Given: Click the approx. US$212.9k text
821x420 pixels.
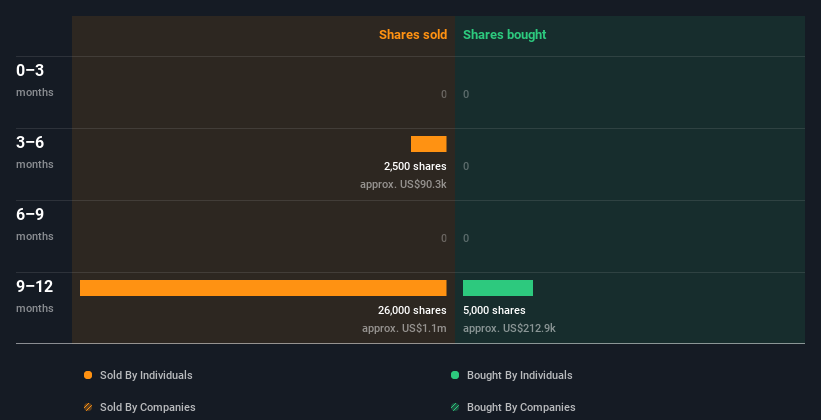Looking at the screenshot, I should 509,328.
